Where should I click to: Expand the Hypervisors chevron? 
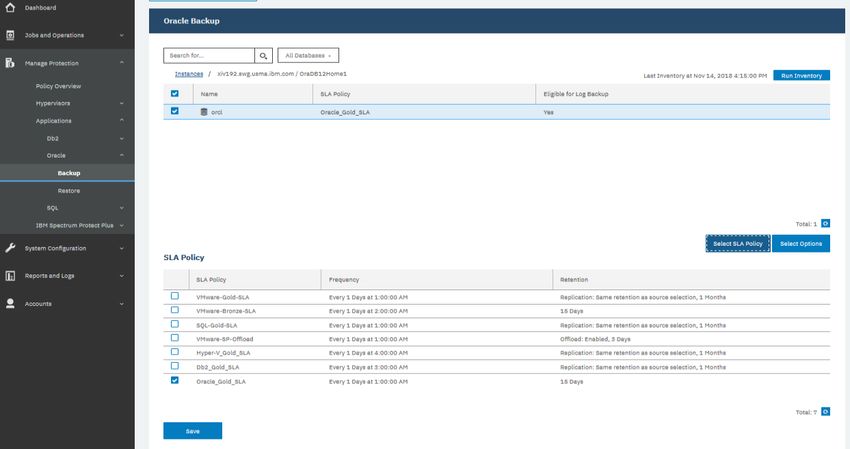coord(121,103)
